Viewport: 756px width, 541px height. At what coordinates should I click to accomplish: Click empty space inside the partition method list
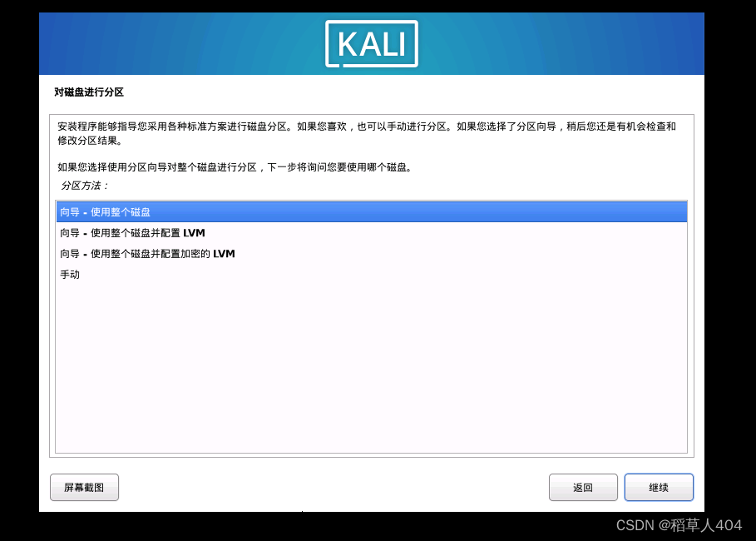tap(371, 367)
